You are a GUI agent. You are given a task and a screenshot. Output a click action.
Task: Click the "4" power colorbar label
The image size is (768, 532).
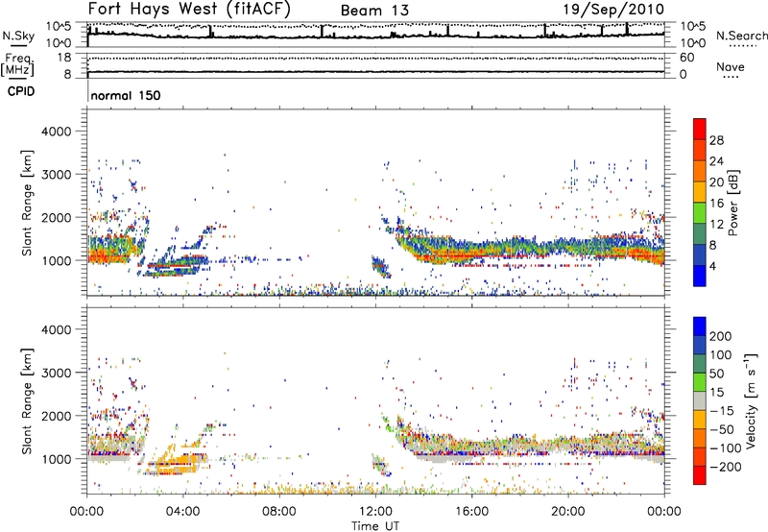(713, 266)
